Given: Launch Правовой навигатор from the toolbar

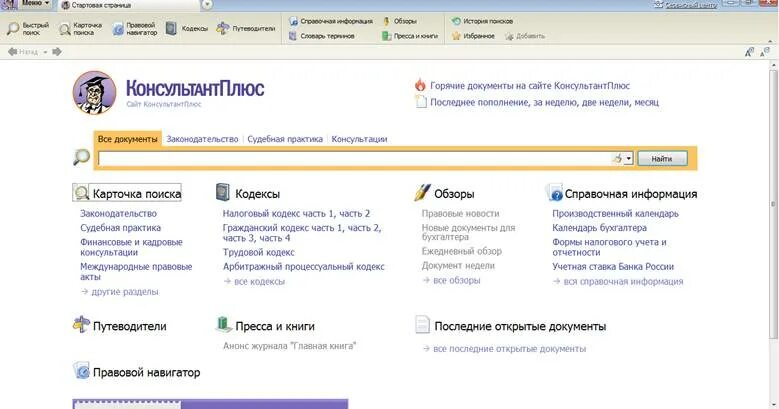Looking at the screenshot, I should [x=135, y=28].
